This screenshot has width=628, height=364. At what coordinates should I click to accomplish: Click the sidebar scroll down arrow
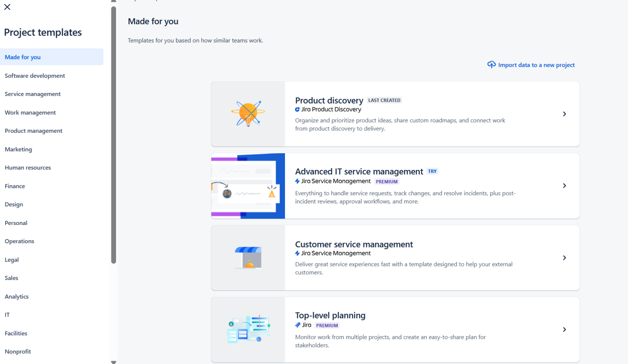pyautogui.click(x=114, y=362)
